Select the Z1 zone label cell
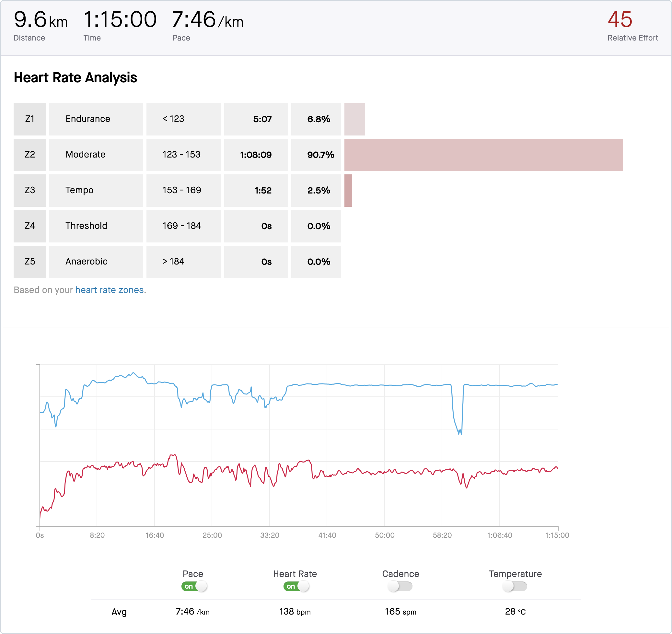Image resolution: width=672 pixels, height=634 pixels. 30,119
